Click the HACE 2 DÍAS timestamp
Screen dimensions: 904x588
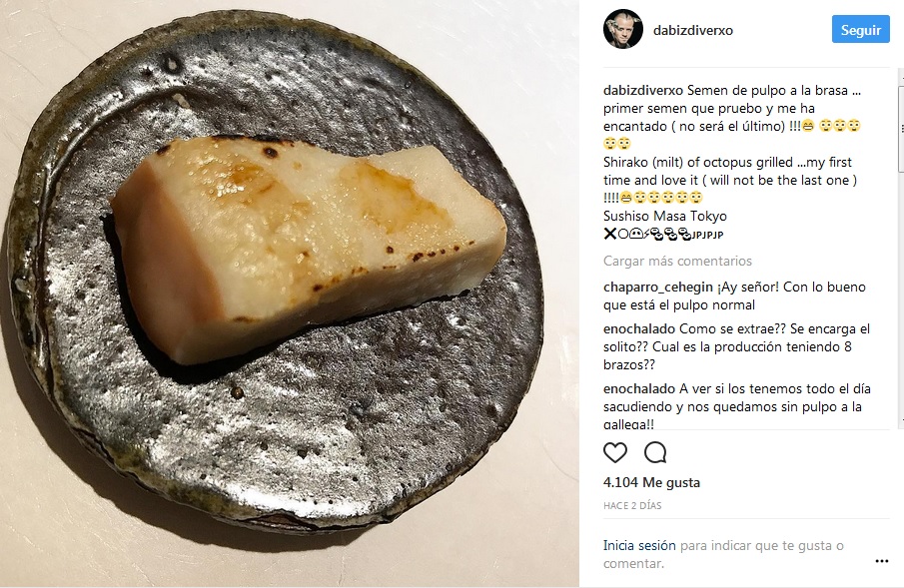pyautogui.click(x=632, y=506)
